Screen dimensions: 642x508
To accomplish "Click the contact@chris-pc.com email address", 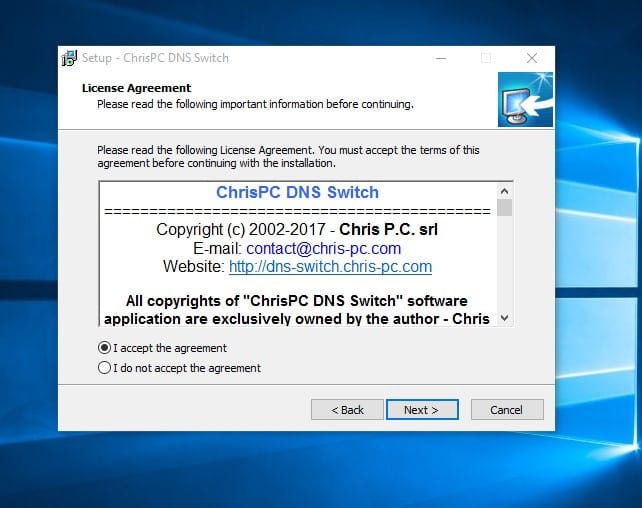I will (x=323, y=248).
